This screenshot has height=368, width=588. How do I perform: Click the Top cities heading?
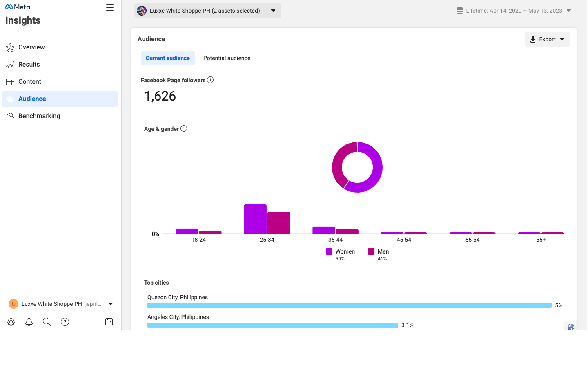click(156, 283)
